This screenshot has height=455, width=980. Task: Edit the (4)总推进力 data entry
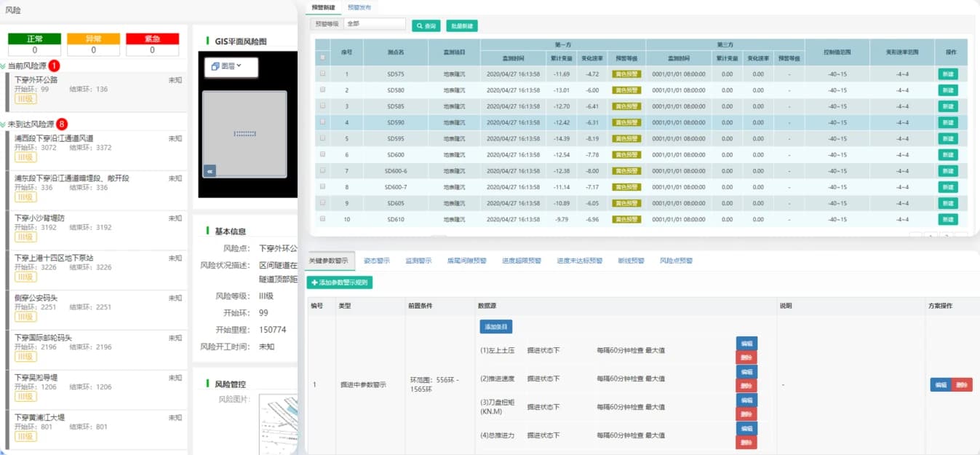click(746, 428)
